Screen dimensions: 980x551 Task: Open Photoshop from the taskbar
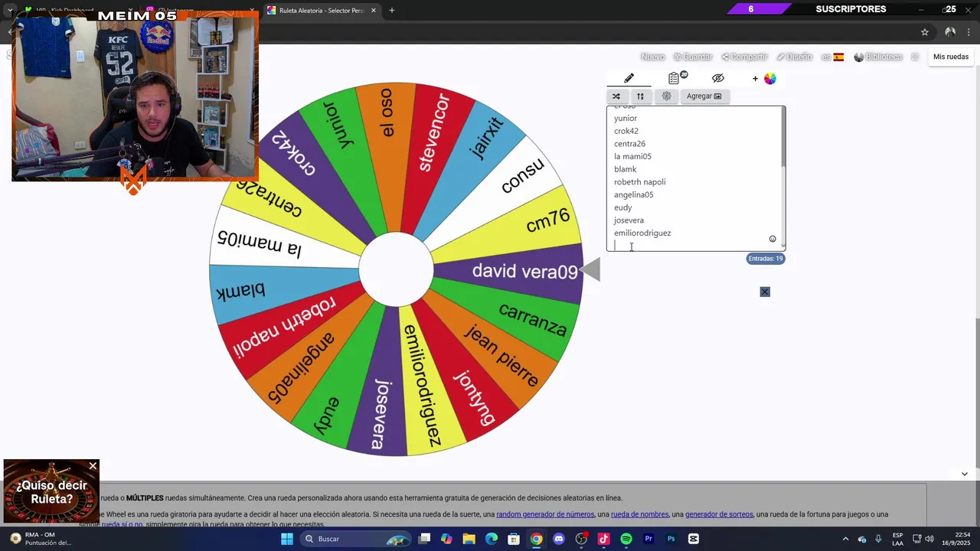coord(671,539)
